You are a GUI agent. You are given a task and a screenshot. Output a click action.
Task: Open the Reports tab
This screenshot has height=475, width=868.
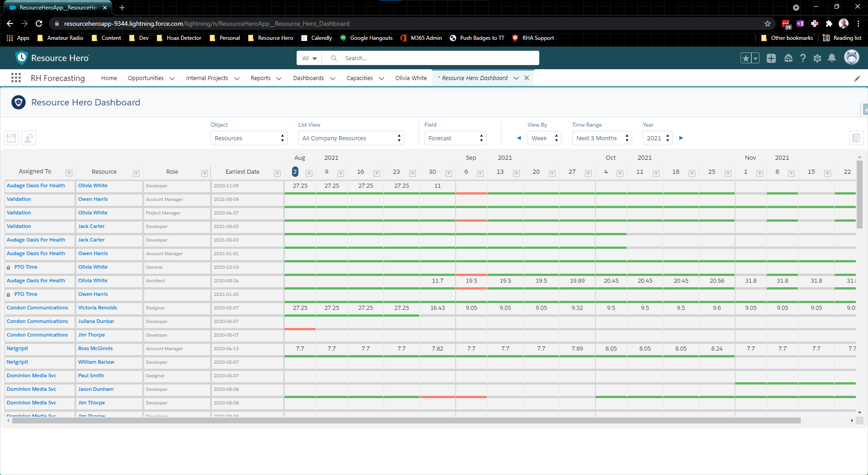click(x=260, y=78)
